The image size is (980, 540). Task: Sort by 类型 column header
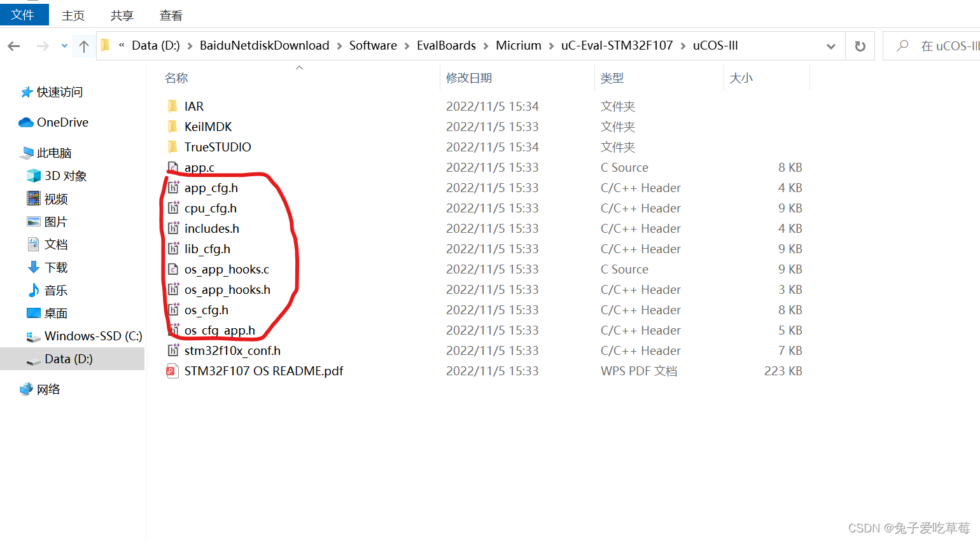coord(612,78)
